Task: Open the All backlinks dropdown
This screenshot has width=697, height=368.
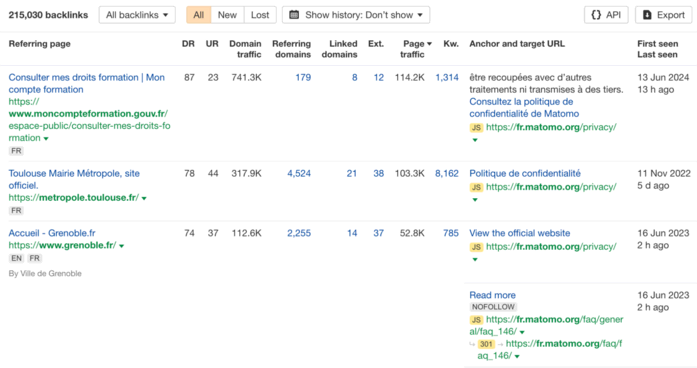Action: [137, 15]
